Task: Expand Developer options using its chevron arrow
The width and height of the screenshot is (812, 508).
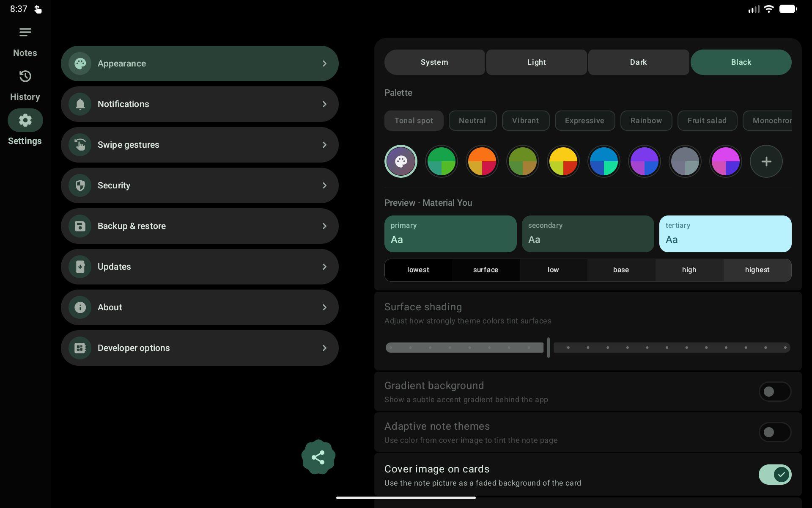Action: click(324, 348)
